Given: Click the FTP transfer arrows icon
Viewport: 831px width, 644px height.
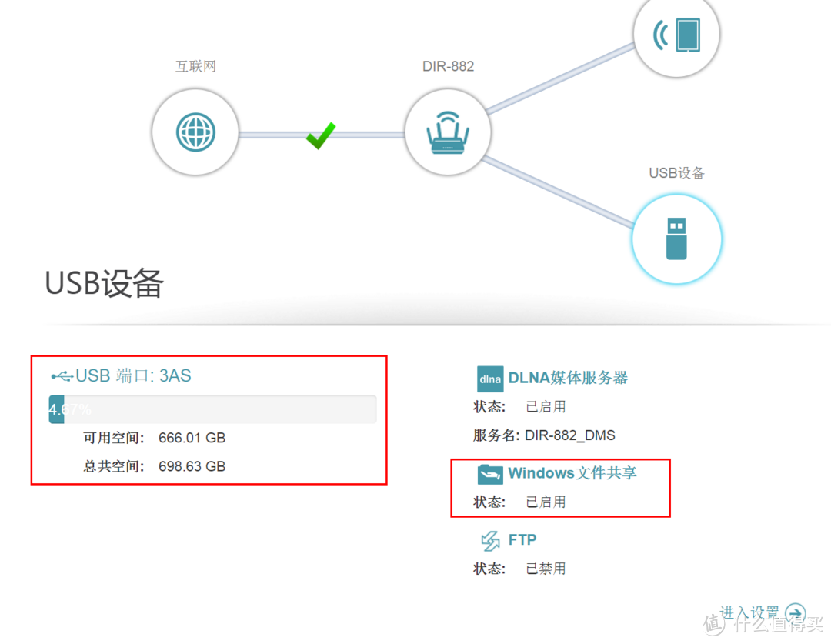Looking at the screenshot, I should (490, 541).
